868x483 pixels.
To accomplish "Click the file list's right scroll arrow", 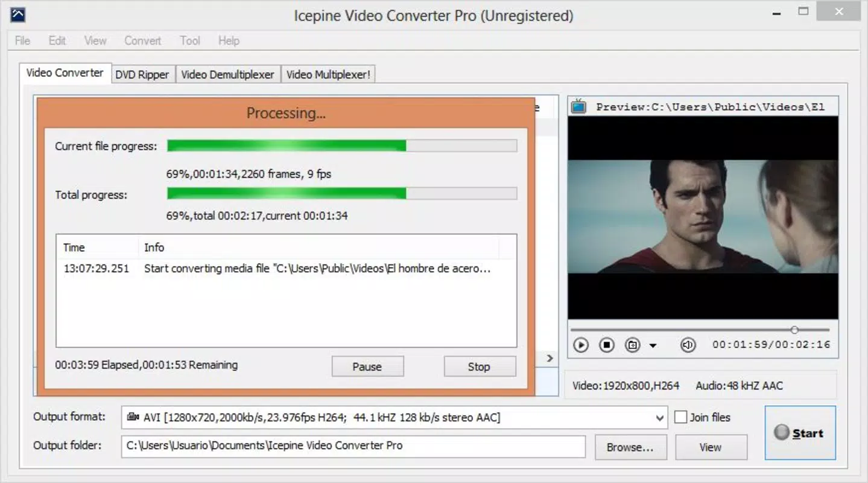I will click(550, 358).
